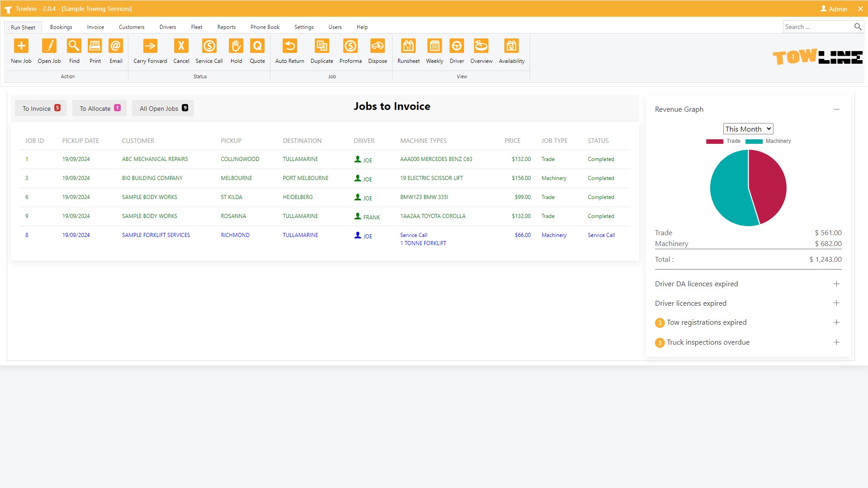
Task: Show the Availability view
Action: coord(512,46)
